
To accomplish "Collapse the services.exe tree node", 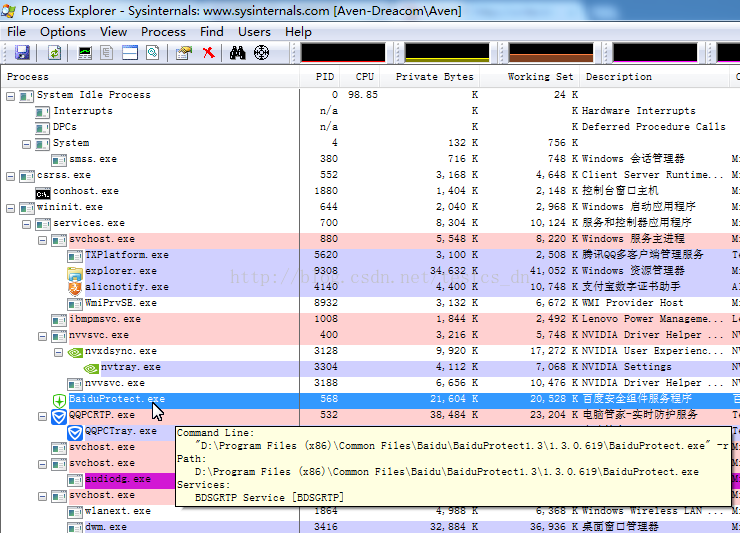I will 26,224.
